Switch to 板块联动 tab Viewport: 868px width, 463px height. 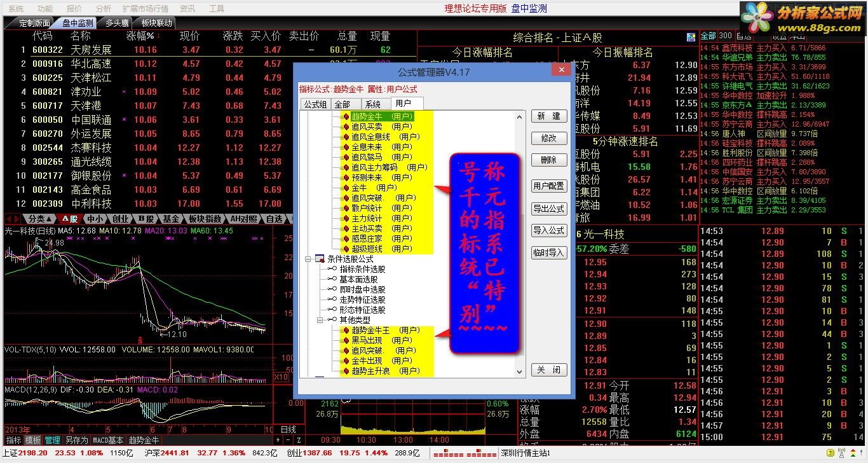tap(156, 23)
